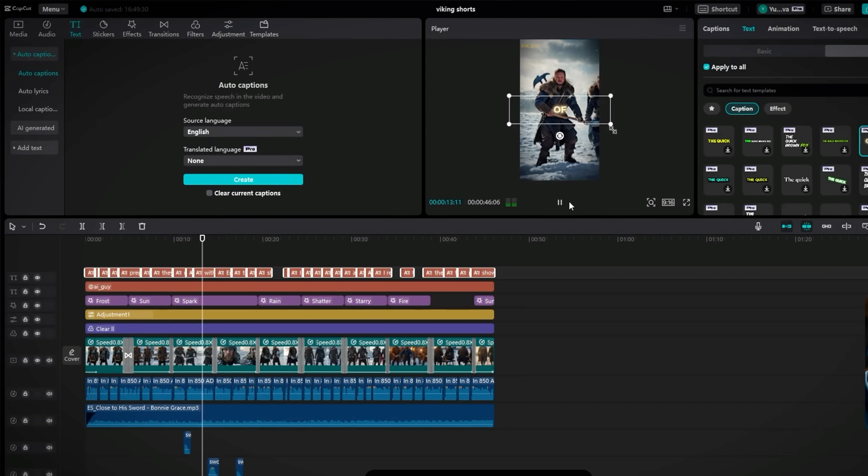Open the favorites star filter
The width and height of the screenshot is (868, 476).
click(x=711, y=109)
